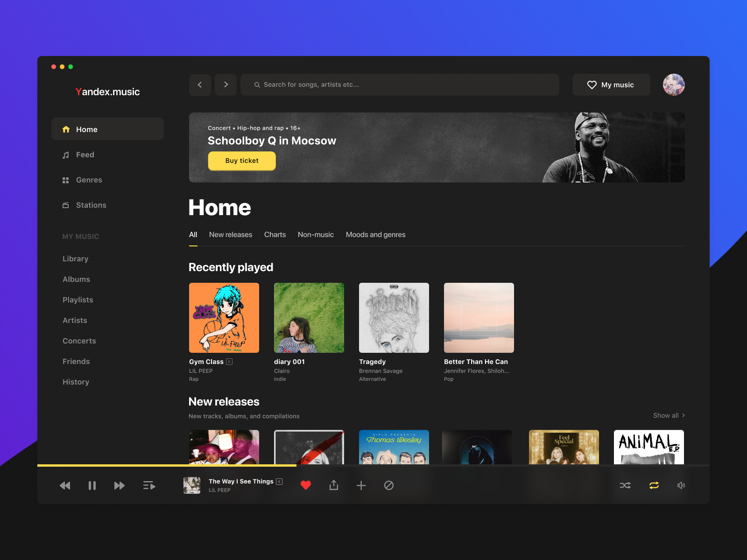The width and height of the screenshot is (747, 560).
Task: Click the search magnifier icon
Action: (x=257, y=85)
